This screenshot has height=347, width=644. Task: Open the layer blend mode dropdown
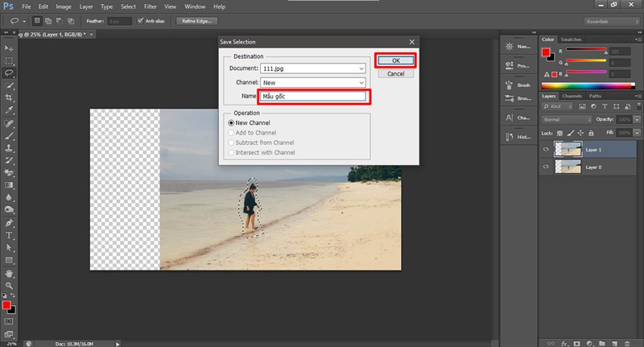point(567,119)
